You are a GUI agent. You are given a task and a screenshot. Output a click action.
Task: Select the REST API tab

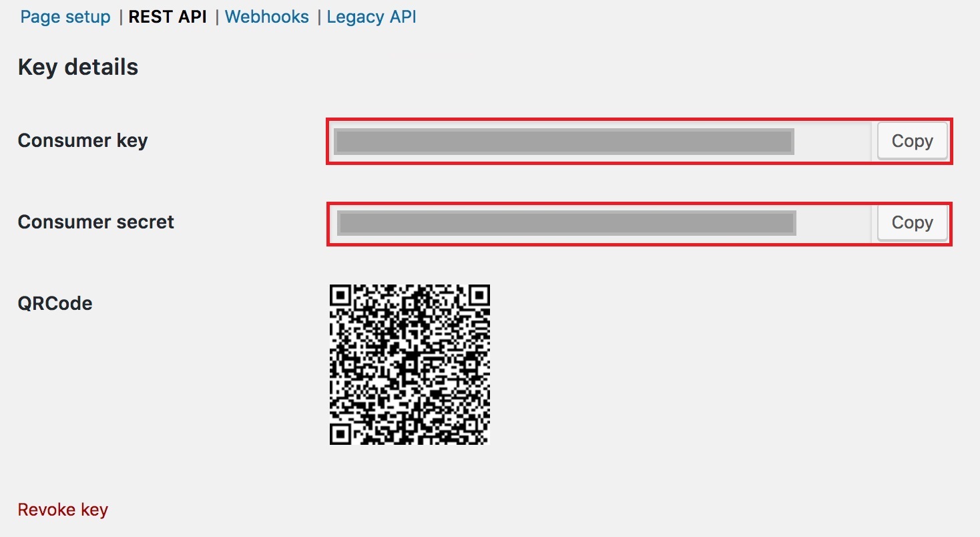tap(168, 17)
